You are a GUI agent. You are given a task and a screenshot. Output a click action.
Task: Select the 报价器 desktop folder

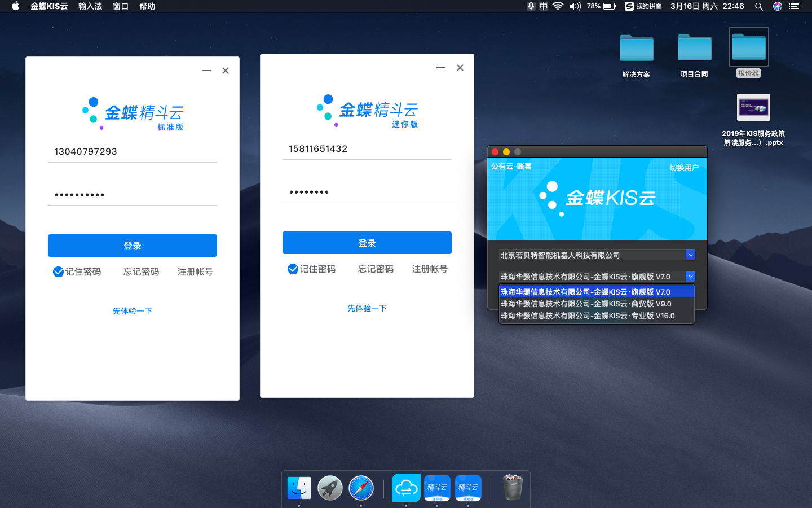click(748, 47)
